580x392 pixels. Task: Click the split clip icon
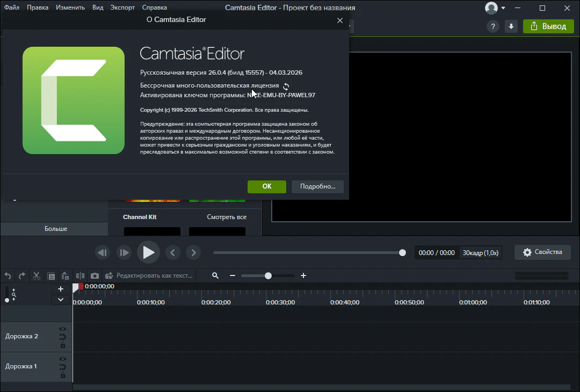80,275
